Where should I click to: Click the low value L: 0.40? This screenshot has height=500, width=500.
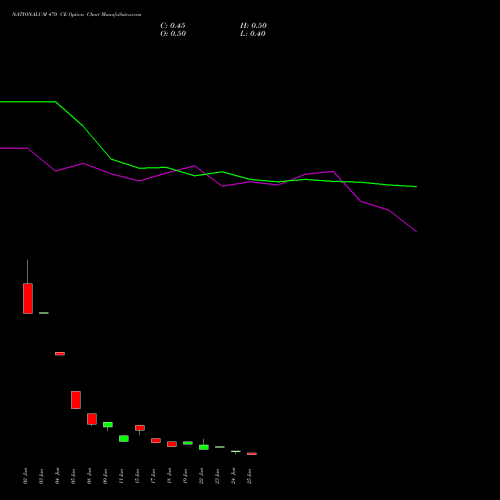(253, 34)
